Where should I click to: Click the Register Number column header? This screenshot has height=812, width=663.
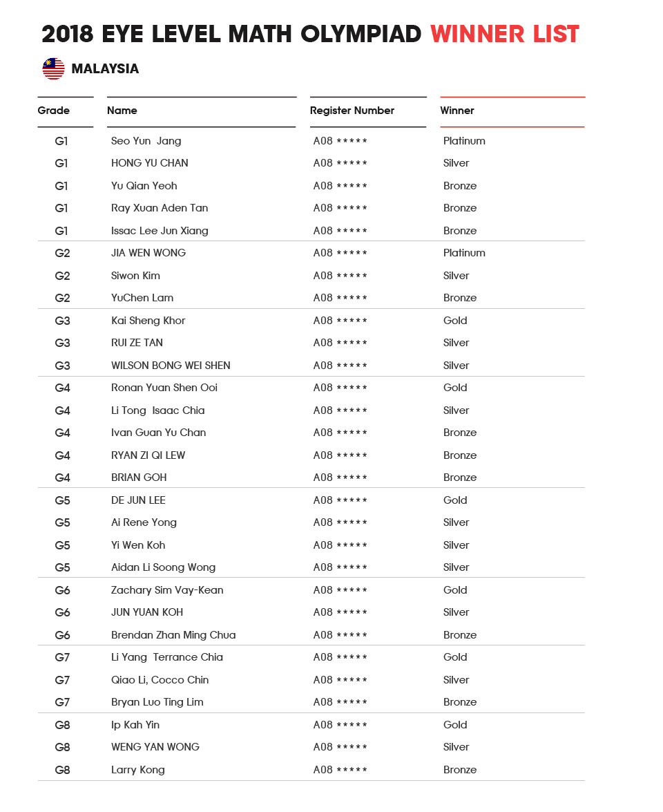(x=352, y=111)
